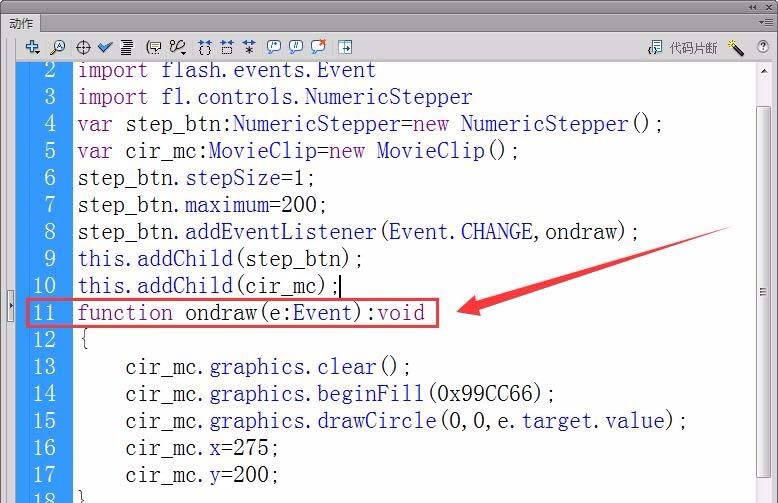The image size is (778, 503).
Task: Click 'cir_mc.x=275;' code line
Action: coord(202,448)
